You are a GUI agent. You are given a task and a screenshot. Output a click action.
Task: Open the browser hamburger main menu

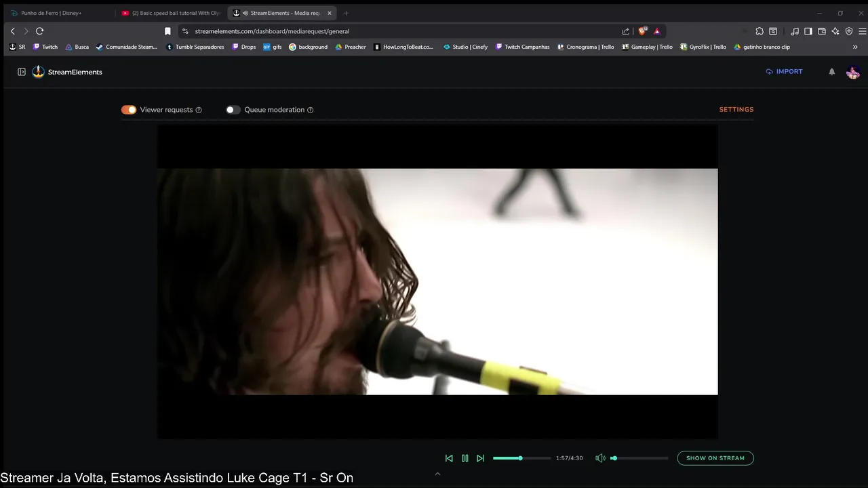pos(863,31)
